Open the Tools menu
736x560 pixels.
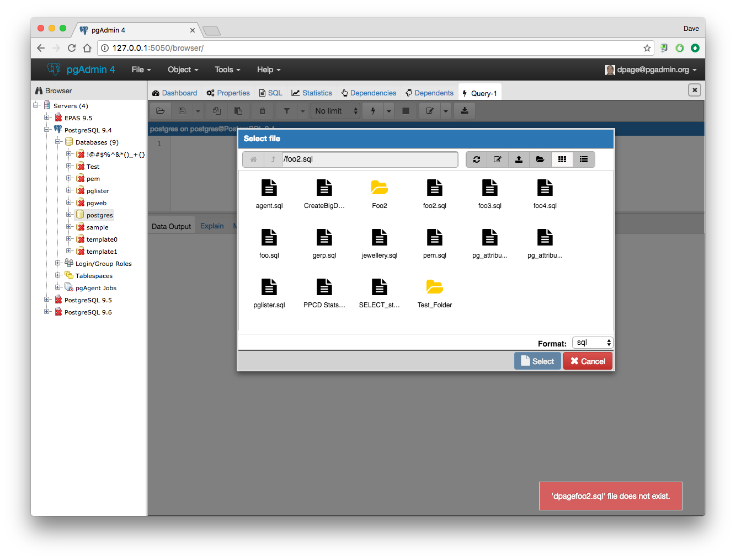click(227, 70)
